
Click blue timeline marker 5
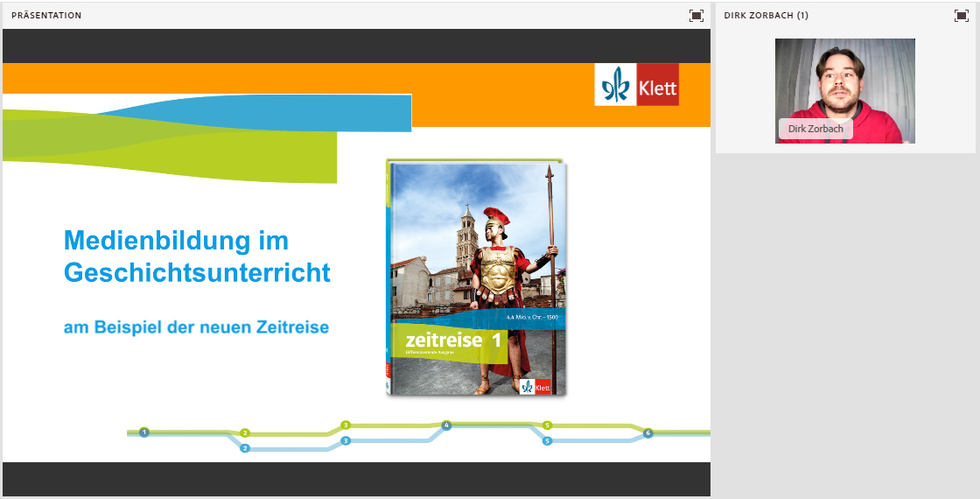point(548,441)
